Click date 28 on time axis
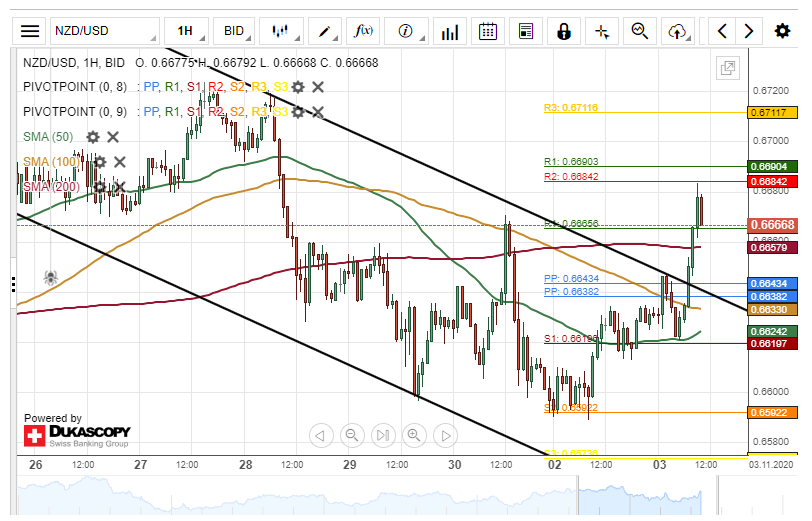Screen dimensions: 812x521 tap(245, 465)
